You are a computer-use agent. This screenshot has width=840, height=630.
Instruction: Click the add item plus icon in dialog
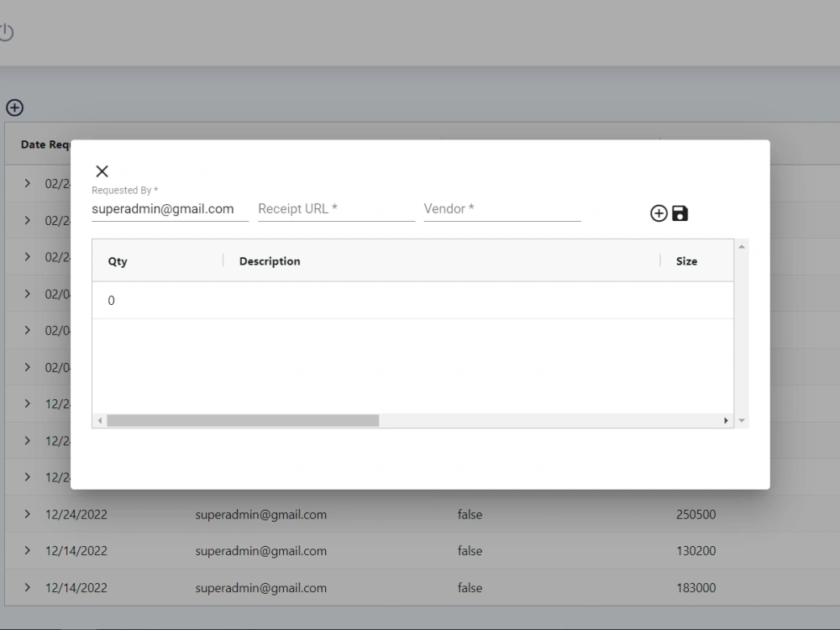[659, 213]
